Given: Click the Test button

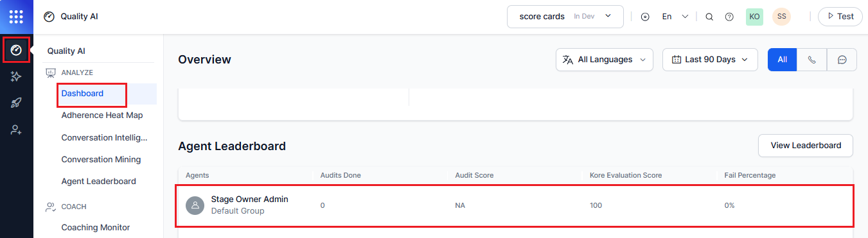Looking at the screenshot, I should [x=840, y=17].
